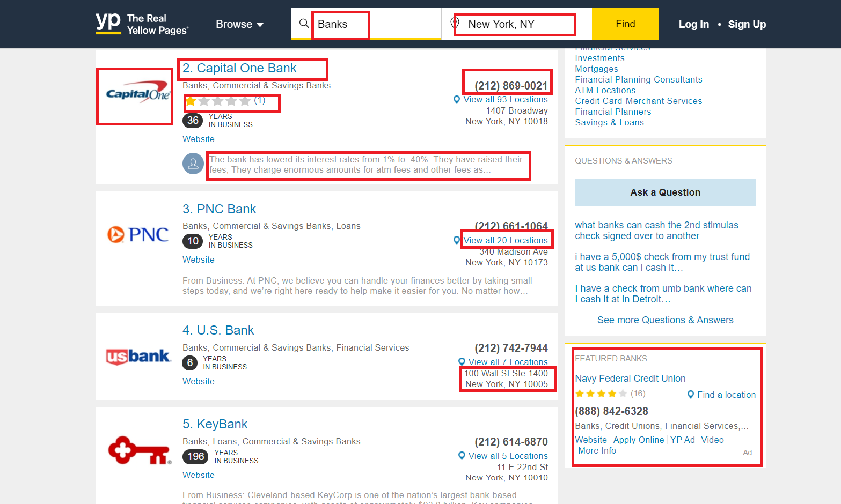
Task: Click Capital One review snippet text
Action: coord(366,165)
